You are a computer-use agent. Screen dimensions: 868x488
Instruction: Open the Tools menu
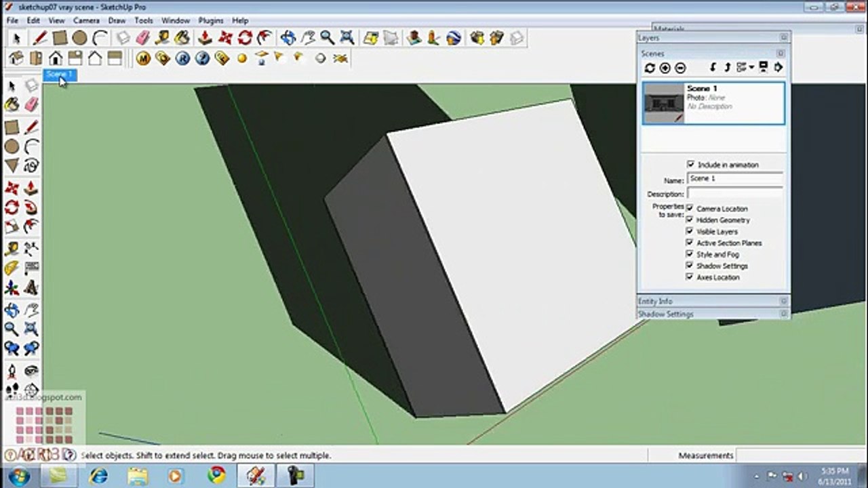(143, 21)
